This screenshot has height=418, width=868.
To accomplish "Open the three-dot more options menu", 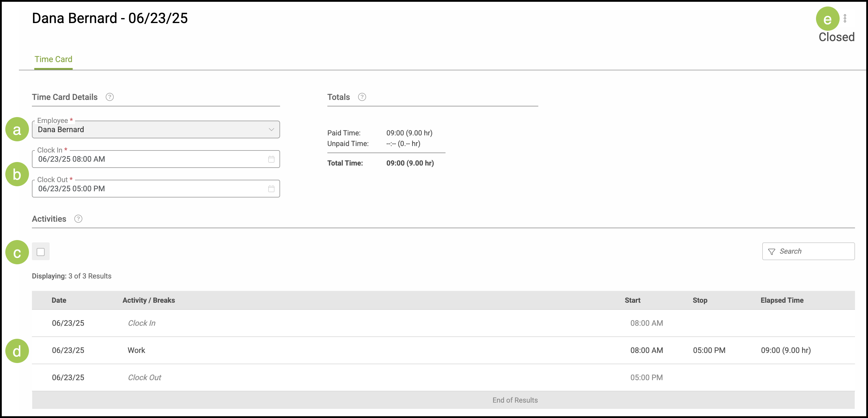I will click(x=845, y=18).
